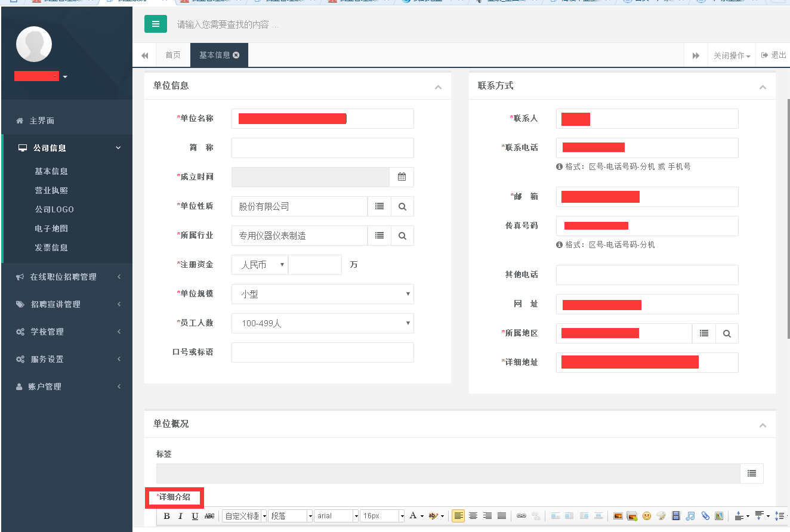Open the font color picker (A icon)
Viewport: 790px width, 532px height.
click(416, 516)
